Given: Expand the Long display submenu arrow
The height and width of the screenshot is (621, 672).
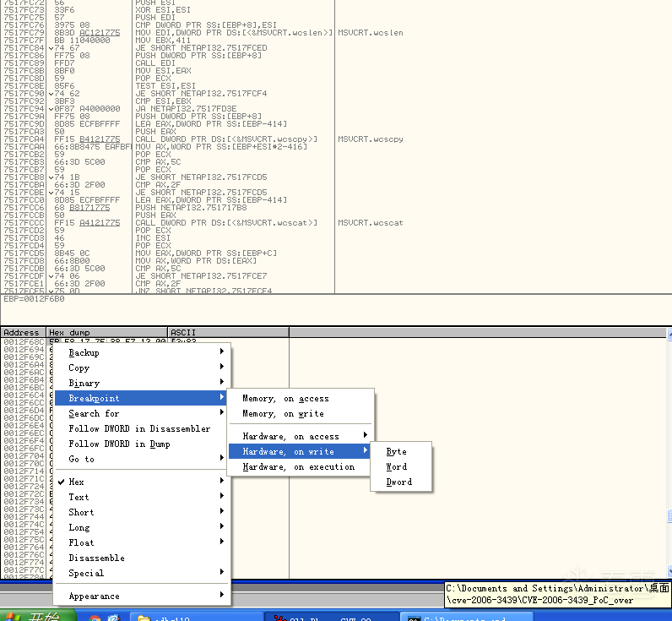Looking at the screenshot, I should 221,526.
